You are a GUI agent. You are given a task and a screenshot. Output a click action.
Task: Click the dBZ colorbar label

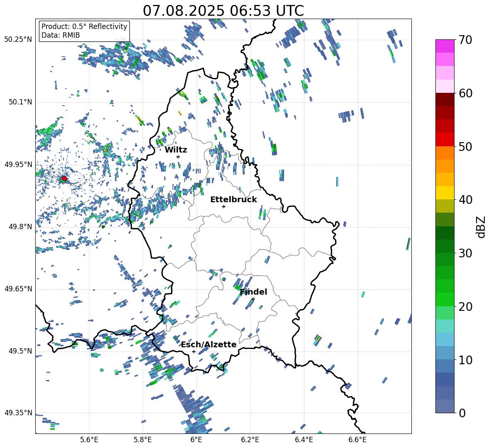tap(481, 227)
